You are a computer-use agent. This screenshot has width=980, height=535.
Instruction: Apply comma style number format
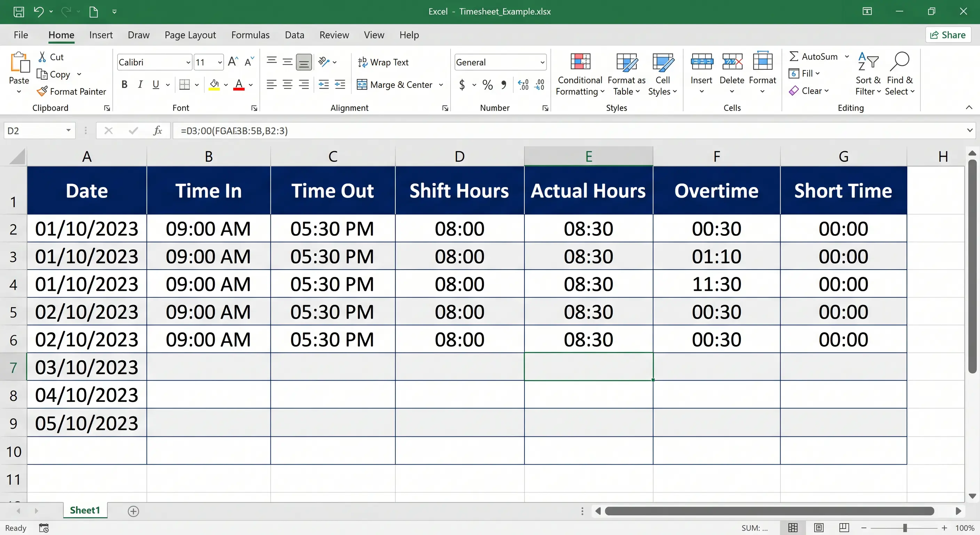click(504, 85)
